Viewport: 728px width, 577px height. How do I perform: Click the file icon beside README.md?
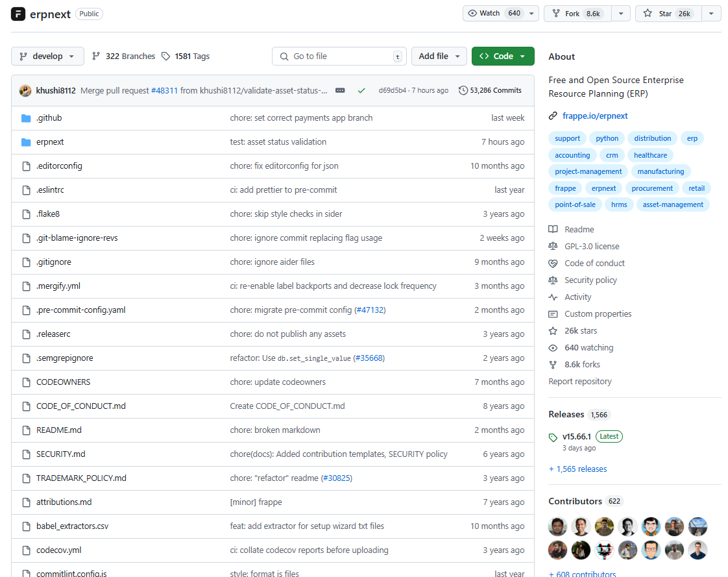tap(27, 430)
